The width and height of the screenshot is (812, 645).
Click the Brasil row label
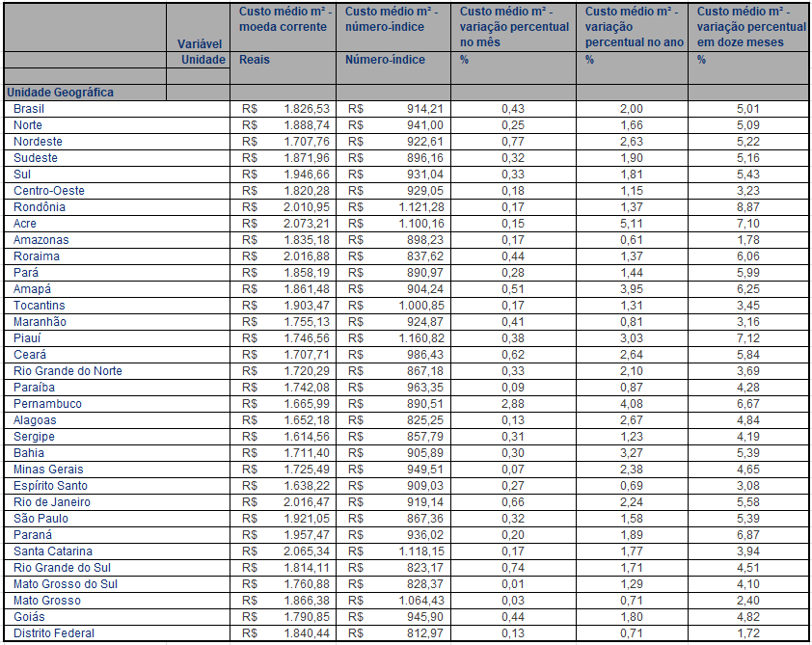tap(29, 109)
